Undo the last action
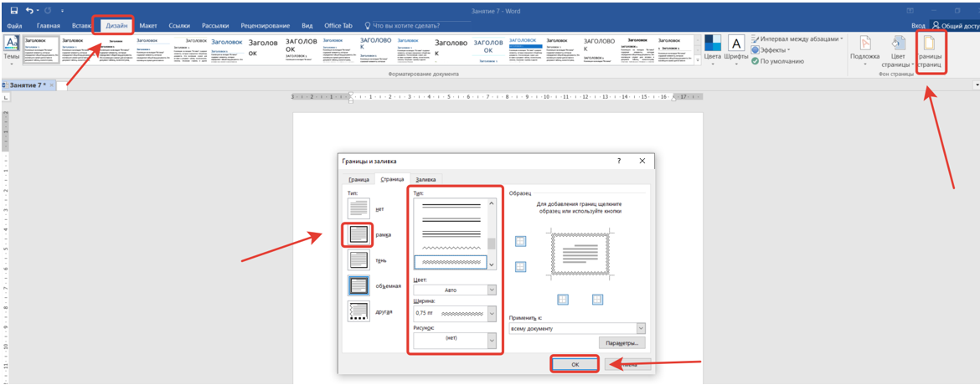This screenshot has width=980, height=385. [29, 10]
